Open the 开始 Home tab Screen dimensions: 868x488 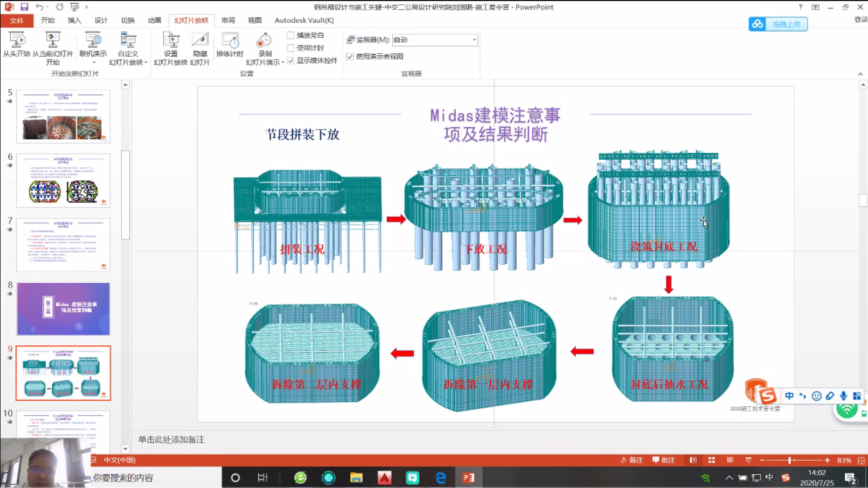click(48, 20)
